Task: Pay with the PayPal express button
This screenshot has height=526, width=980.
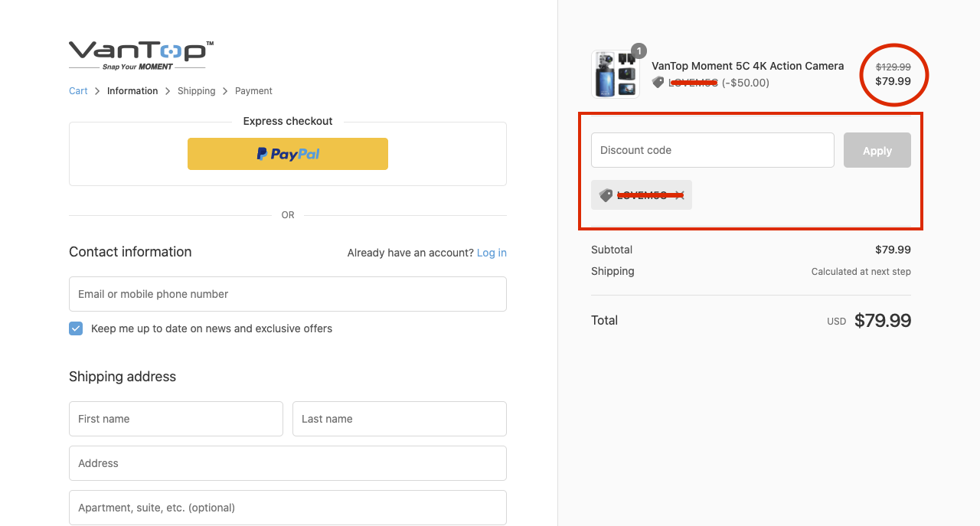Action: [x=288, y=154]
